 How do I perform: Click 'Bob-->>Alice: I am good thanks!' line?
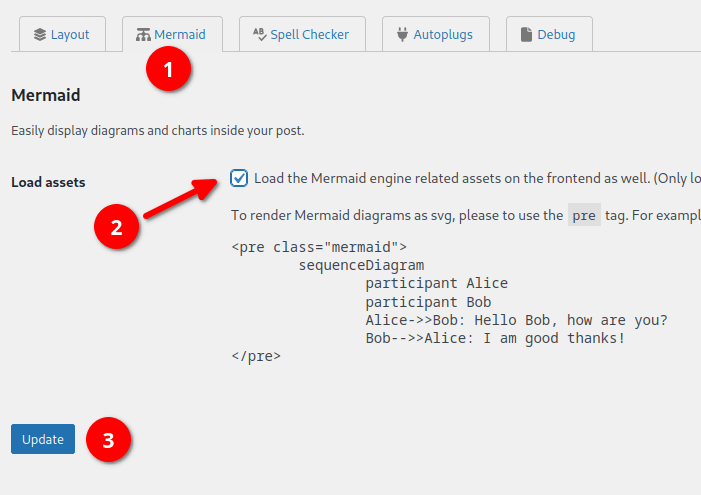495,338
